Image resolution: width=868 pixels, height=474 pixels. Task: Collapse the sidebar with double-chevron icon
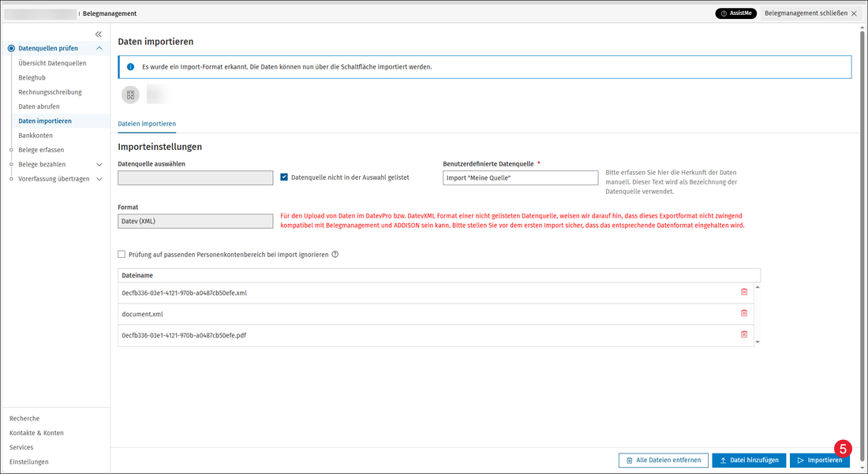(x=99, y=34)
